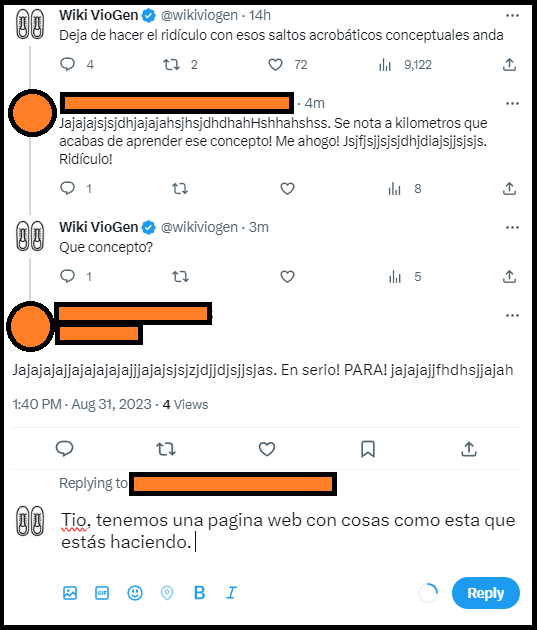Like the main tweet dated Aug 31
This screenshot has height=630, width=537.
[267, 449]
